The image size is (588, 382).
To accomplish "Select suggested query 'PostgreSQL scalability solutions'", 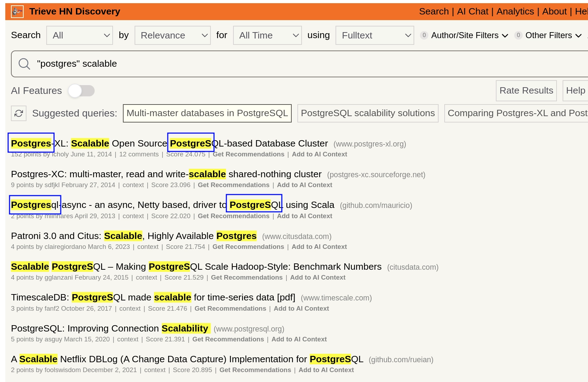I will point(368,113).
